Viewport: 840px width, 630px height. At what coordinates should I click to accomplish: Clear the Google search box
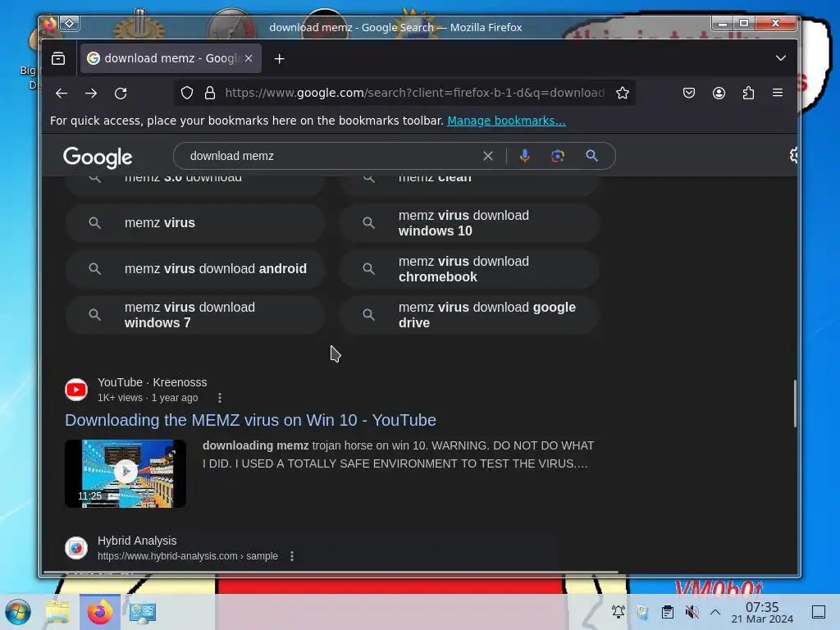pos(487,156)
